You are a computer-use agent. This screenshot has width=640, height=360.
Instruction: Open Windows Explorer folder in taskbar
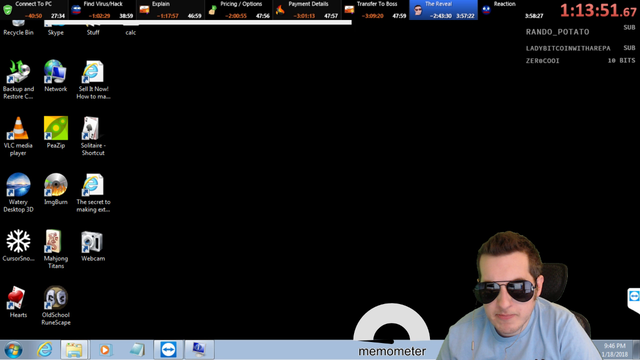click(74, 350)
